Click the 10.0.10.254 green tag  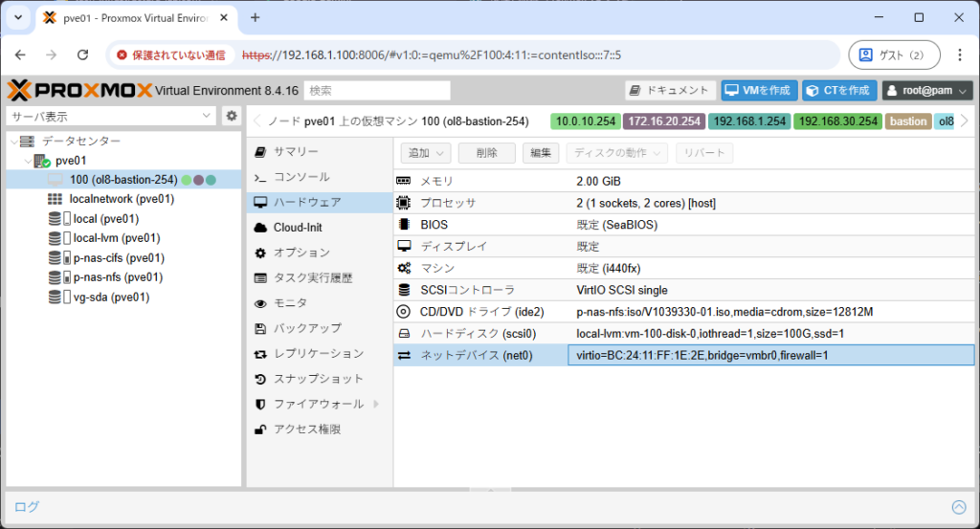click(586, 121)
